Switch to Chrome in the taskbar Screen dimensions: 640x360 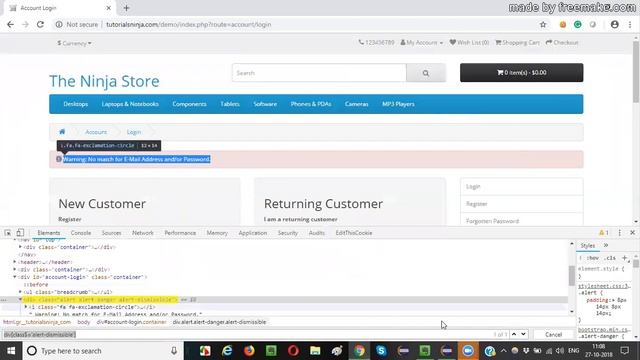359,351
